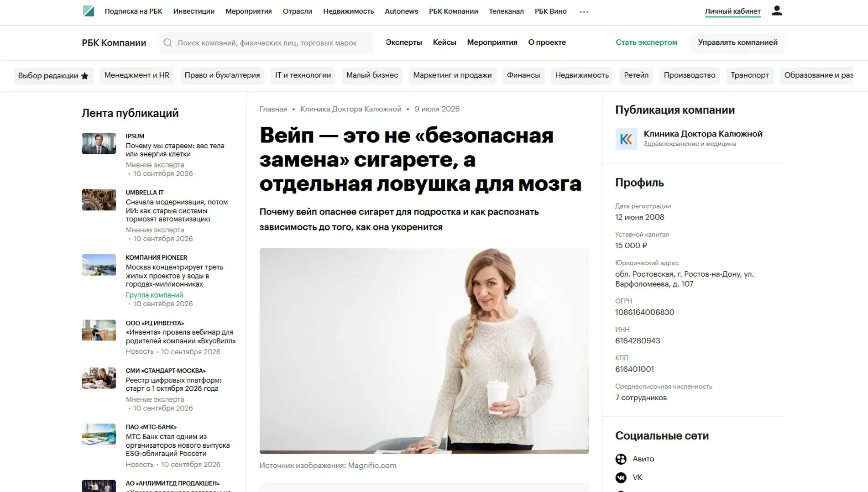868x492 pixels.
Task: Select IT и технологии category
Action: tap(303, 75)
